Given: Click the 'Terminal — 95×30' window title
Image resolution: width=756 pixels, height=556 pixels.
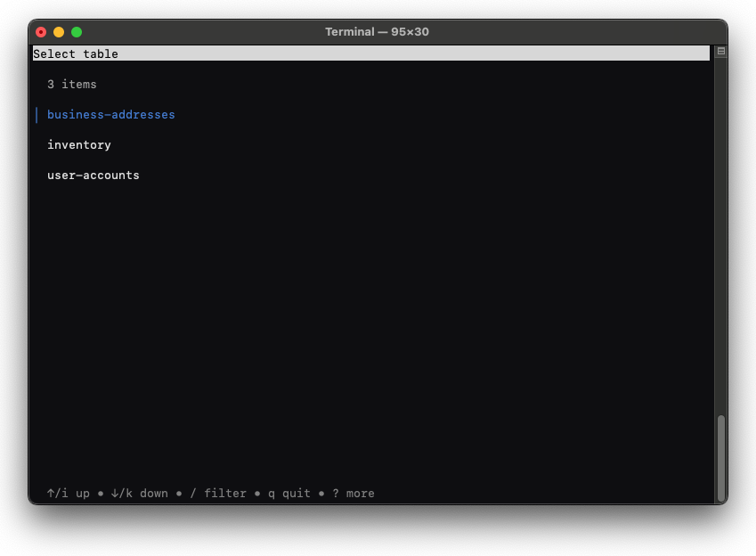Looking at the screenshot, I should (x=377, y=32).
